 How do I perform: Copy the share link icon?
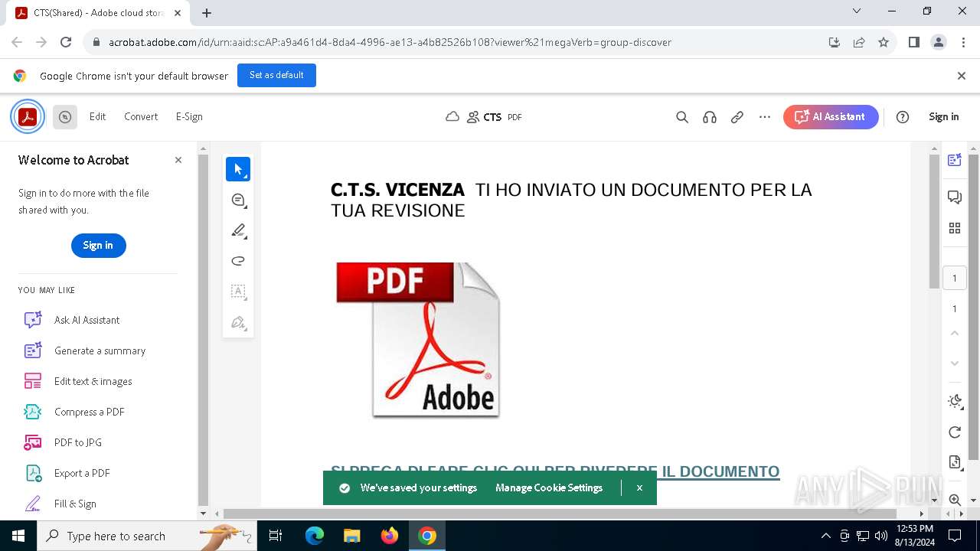tap(737, 117)
